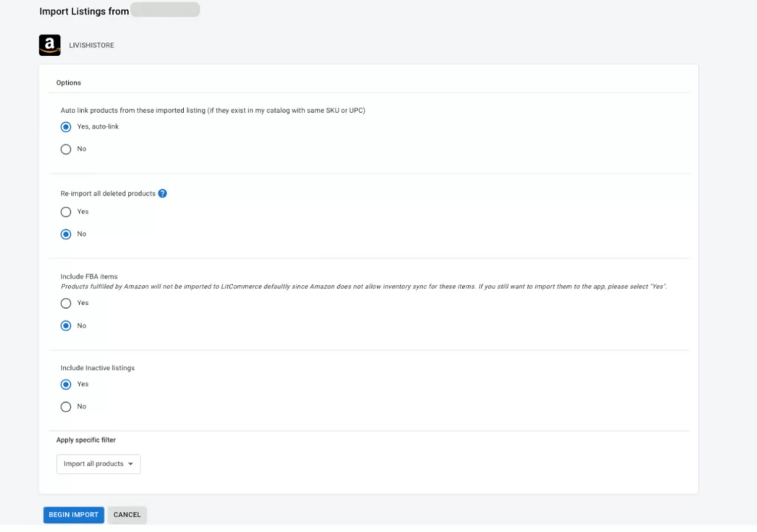757x532 pixels.
Task: Choose No under Re-import all deleted products
Action: point(67,233)
